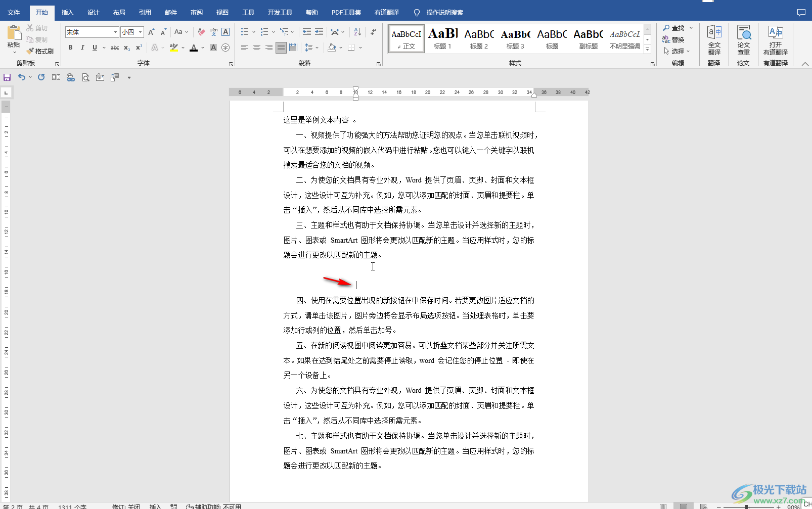Toggle distributed alignment

(x=293, y=48)
